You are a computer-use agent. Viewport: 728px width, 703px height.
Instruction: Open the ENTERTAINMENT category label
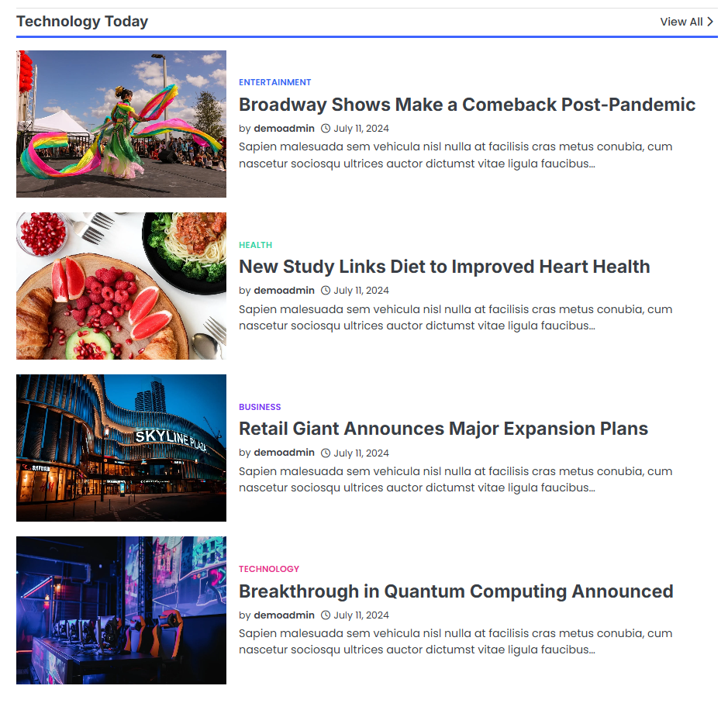[275, 82]
